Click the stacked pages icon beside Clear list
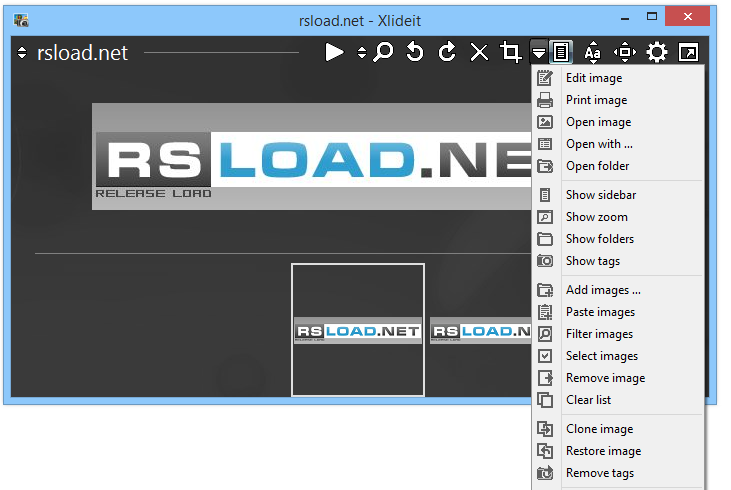Image resolution: width=731 pixels, height=490 pixels. pos(545,400)
